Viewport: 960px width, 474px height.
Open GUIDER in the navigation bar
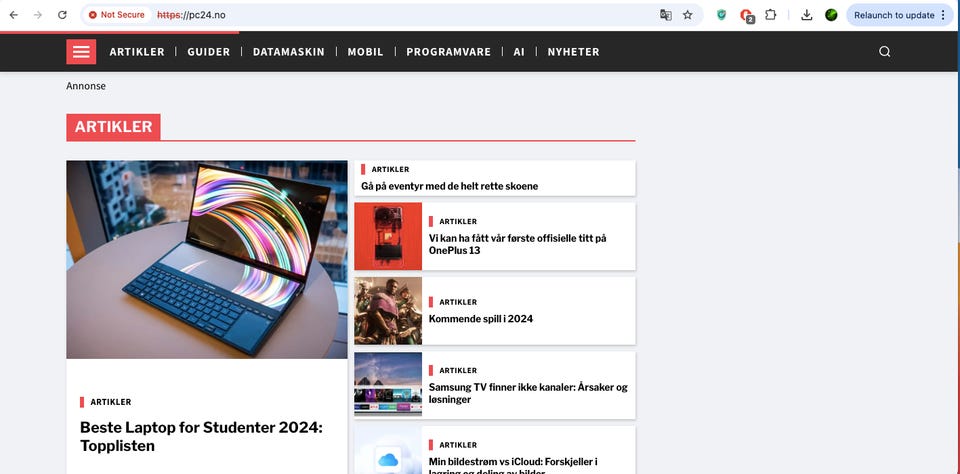pos(209,52)
